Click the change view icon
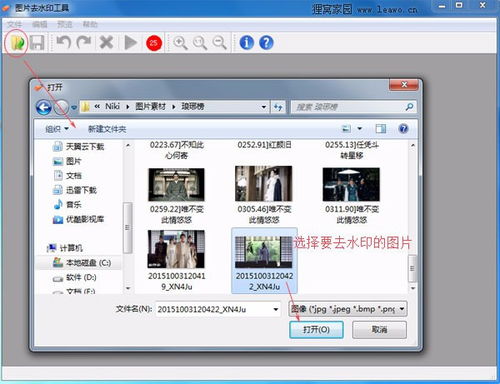Screen dimensions: 500x384 coord(347,129)
